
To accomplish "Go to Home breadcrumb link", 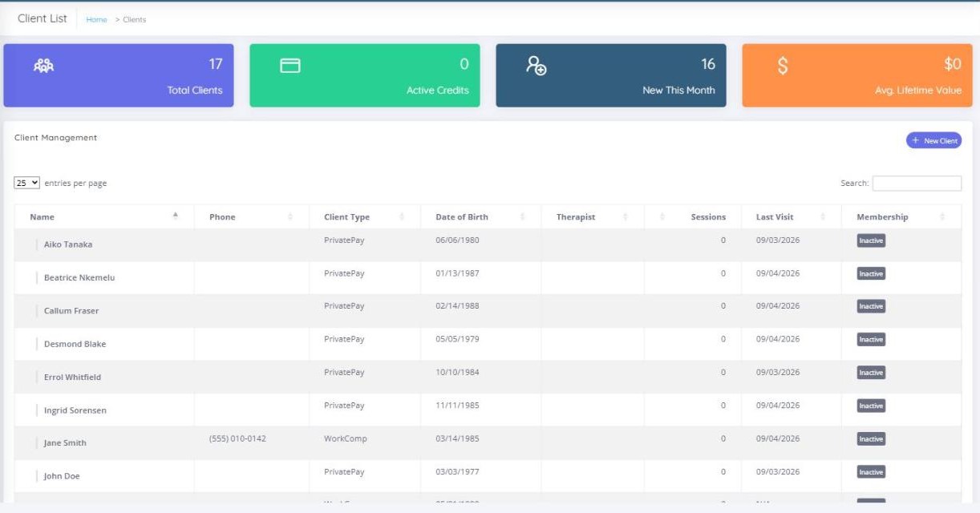I will (x=96, y=19).
